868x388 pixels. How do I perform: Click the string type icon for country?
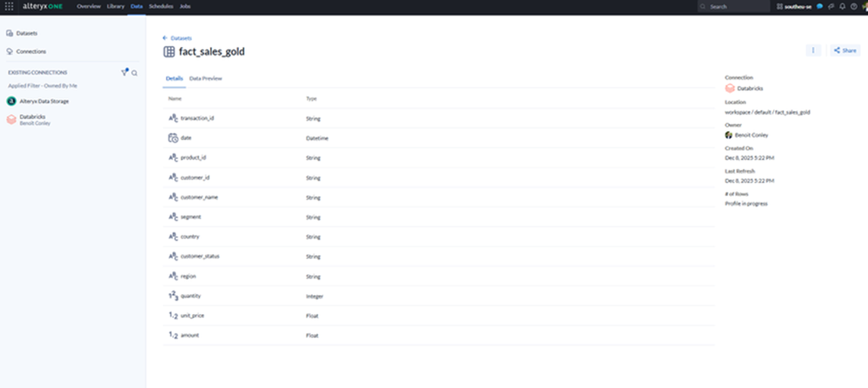click(x=173, y=237)
